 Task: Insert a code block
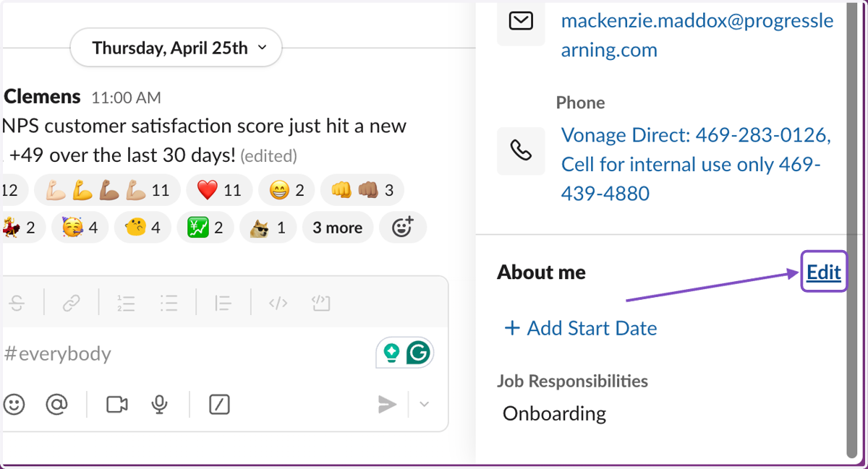click(x=320, y=304)
